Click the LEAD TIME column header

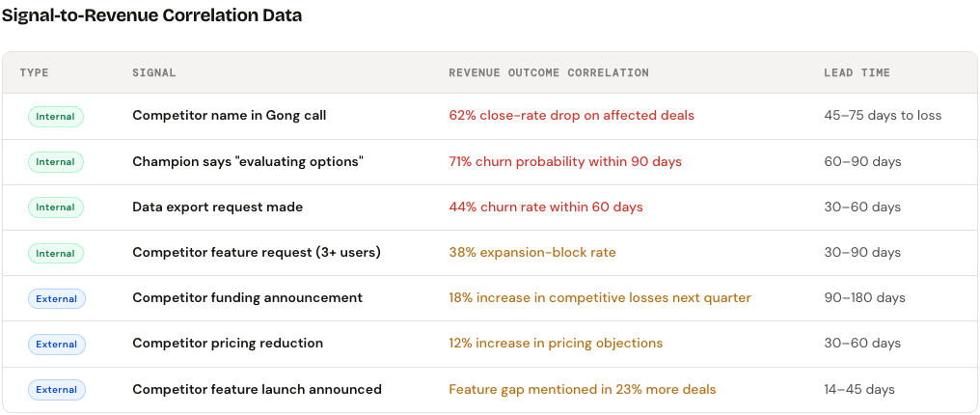(857, 72)
